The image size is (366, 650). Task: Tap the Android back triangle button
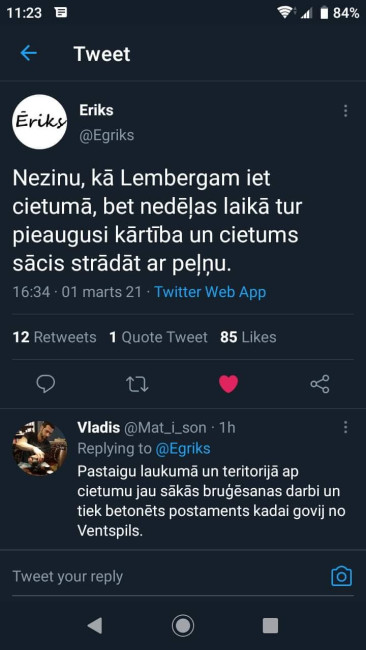[95, 625]
